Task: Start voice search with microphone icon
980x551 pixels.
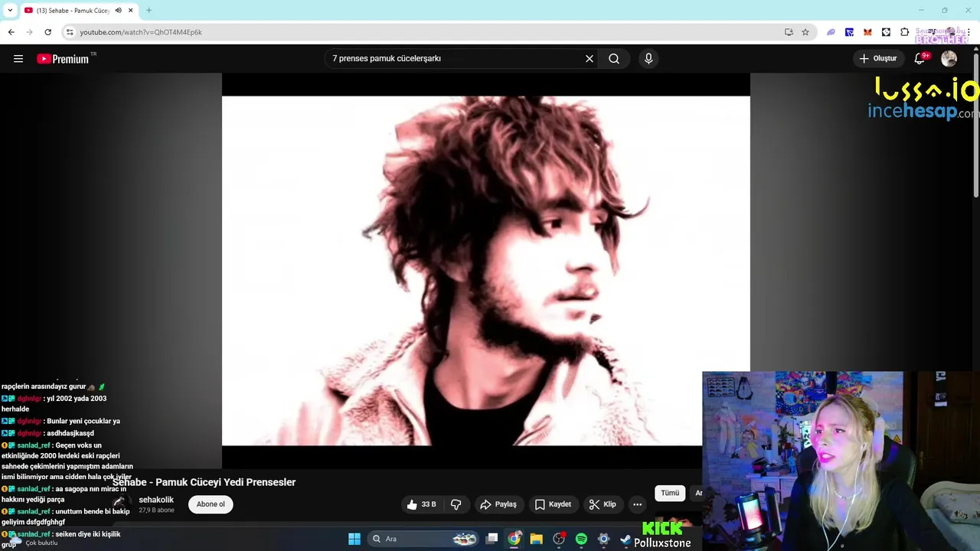Action: [648, 59]
